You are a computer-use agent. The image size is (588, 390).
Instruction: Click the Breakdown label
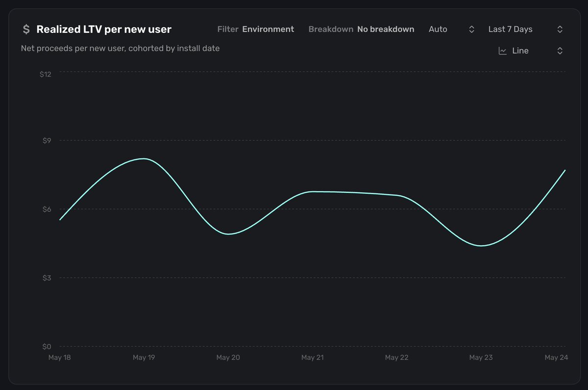[331, 29]
